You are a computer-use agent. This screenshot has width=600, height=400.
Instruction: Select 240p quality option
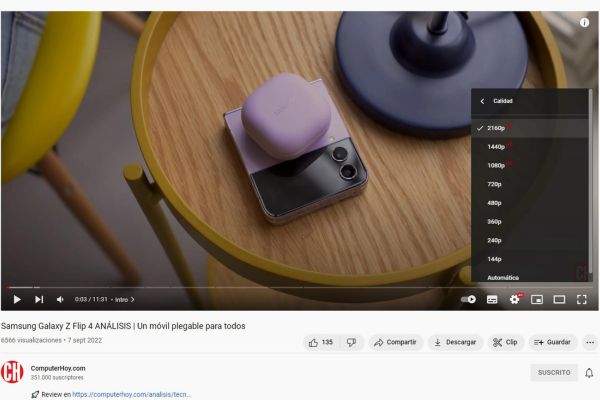(530, 240)
